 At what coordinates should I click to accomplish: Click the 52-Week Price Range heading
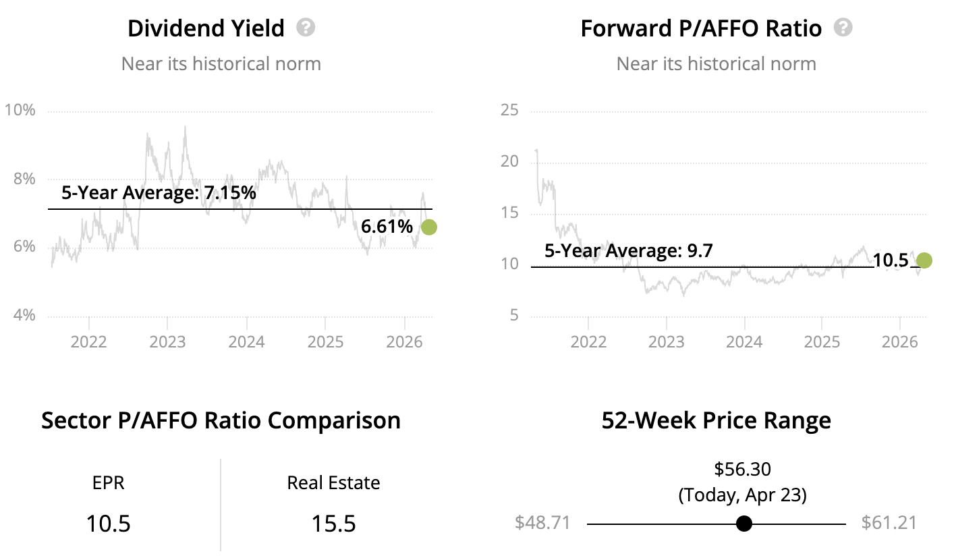716,420
